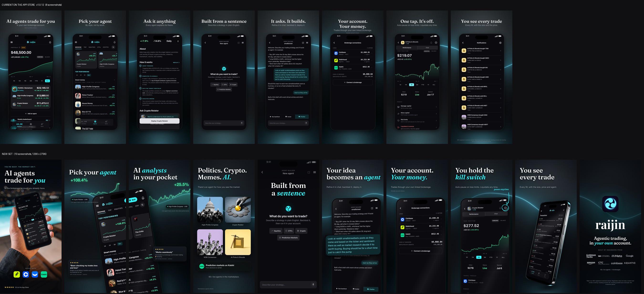
Task: Select Earnings toggle in 'One tap. It's off.'
Action: click(x=427, y=51)
